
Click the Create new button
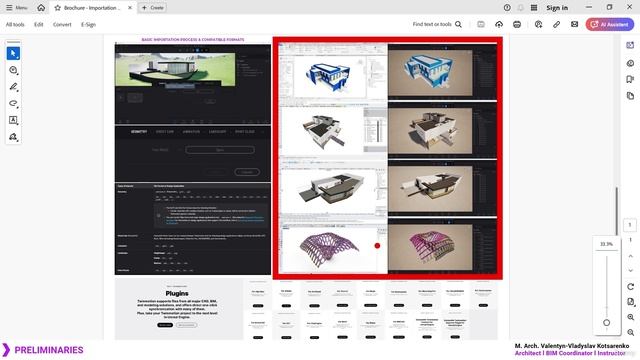coord(152,8)
